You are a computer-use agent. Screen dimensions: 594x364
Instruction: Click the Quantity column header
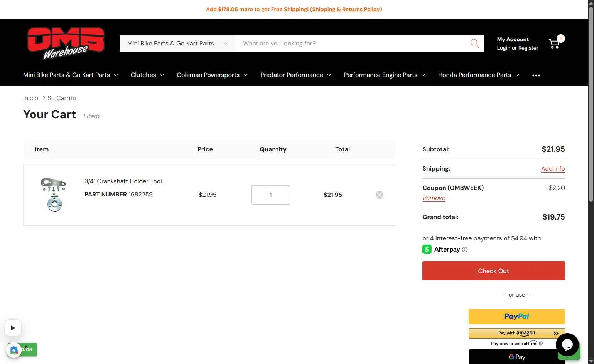[273, 149]
